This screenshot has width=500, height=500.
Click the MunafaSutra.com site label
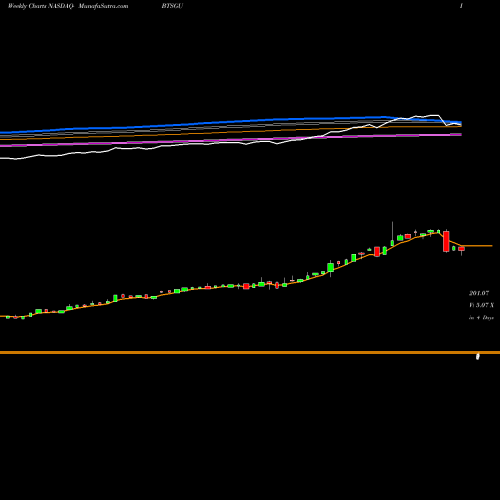click(103, 6)
